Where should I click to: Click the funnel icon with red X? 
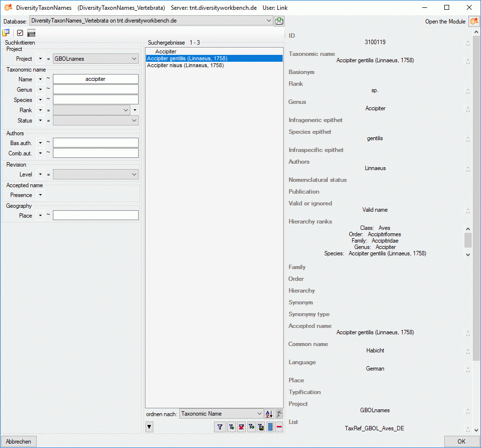(x=241, y=427)
